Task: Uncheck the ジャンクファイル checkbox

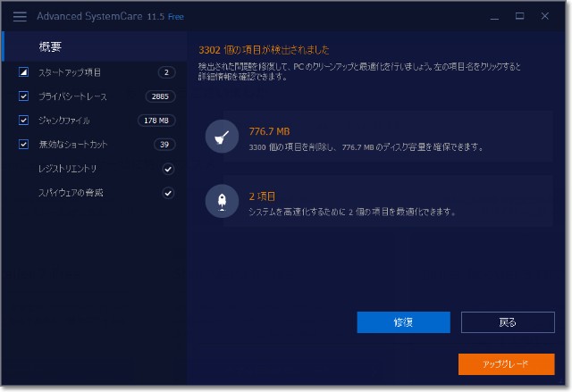Action: pos(24,121)
